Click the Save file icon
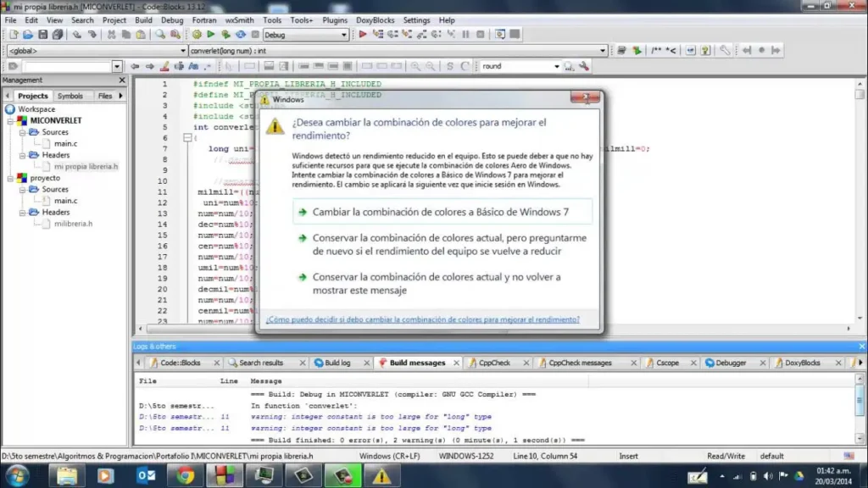Screen dimensions: 868x488 (43, 35)
